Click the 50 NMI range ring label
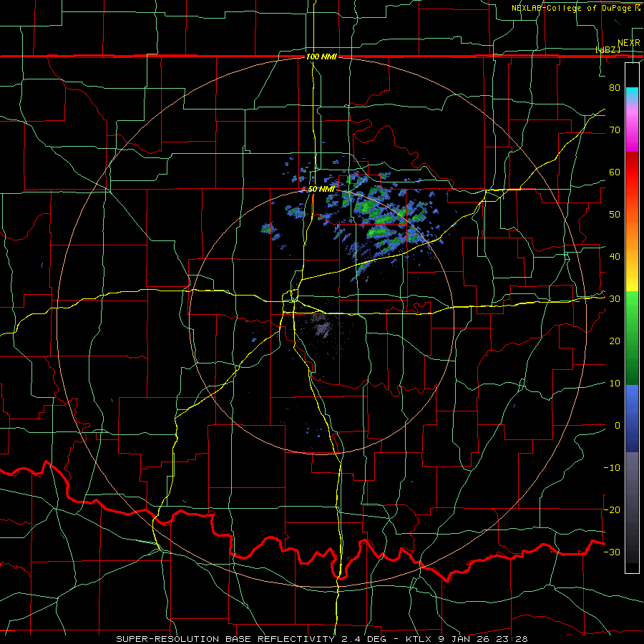644x644 pixels. 321,190
